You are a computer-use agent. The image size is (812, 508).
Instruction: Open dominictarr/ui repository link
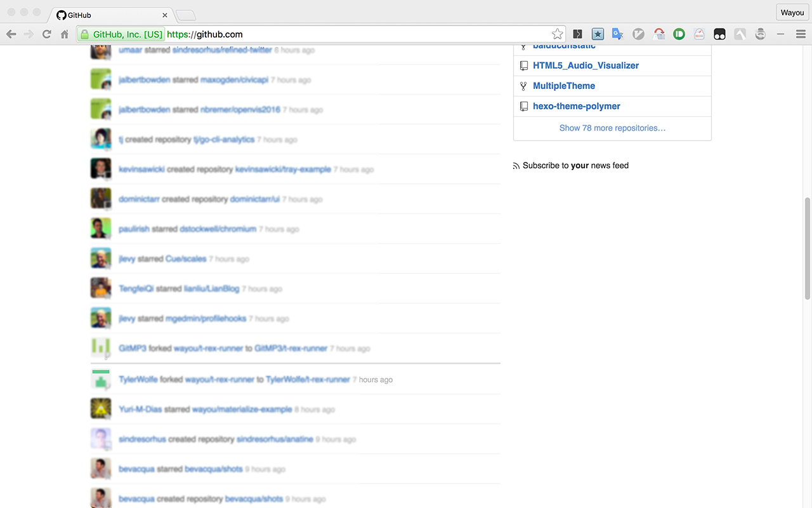255,199
